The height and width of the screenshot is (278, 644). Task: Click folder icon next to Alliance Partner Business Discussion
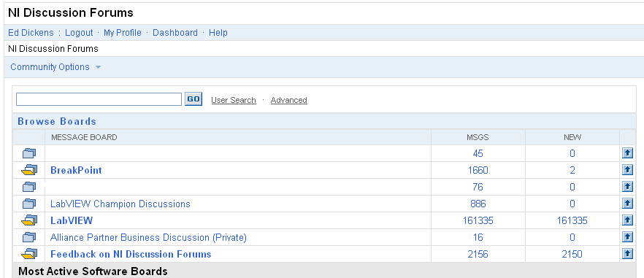click(28, 237)
